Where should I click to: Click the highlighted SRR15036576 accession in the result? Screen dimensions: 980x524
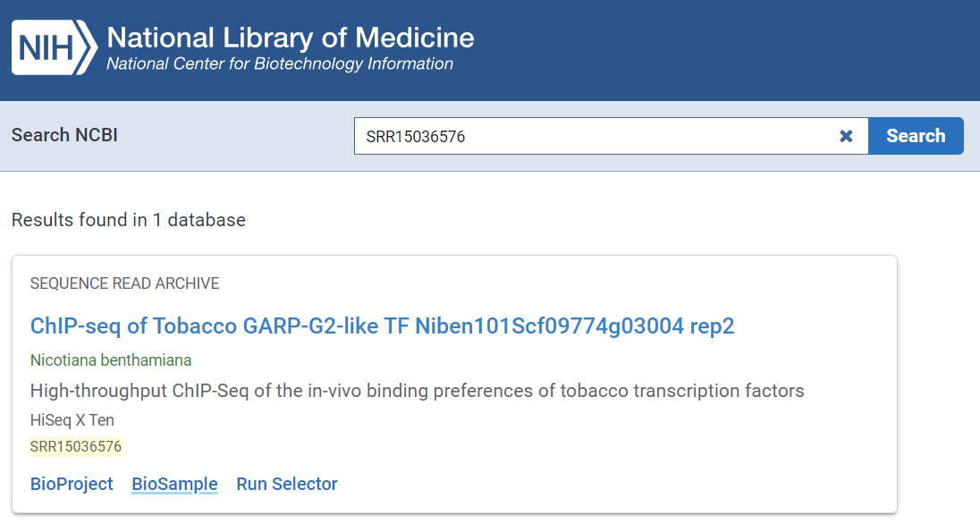pos(76,446)
